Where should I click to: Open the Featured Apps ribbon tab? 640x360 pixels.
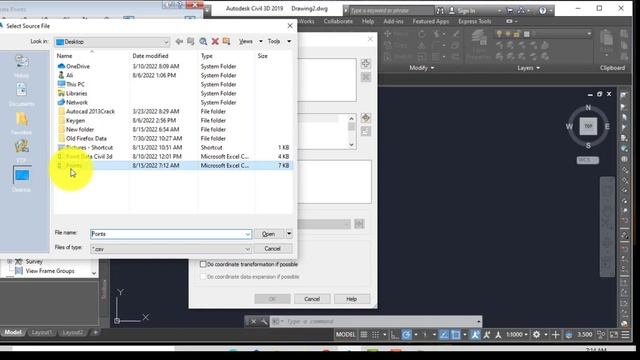coord(431,21)
